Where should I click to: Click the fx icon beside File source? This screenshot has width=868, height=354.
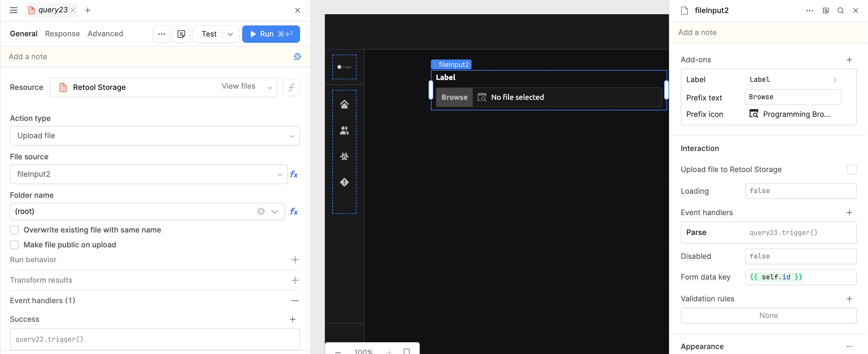294,174
